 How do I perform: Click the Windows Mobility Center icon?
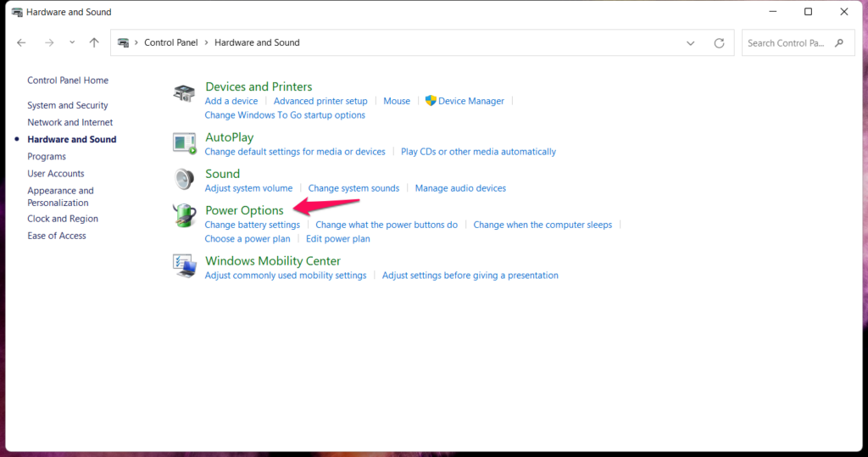click(x=184, y=266)
